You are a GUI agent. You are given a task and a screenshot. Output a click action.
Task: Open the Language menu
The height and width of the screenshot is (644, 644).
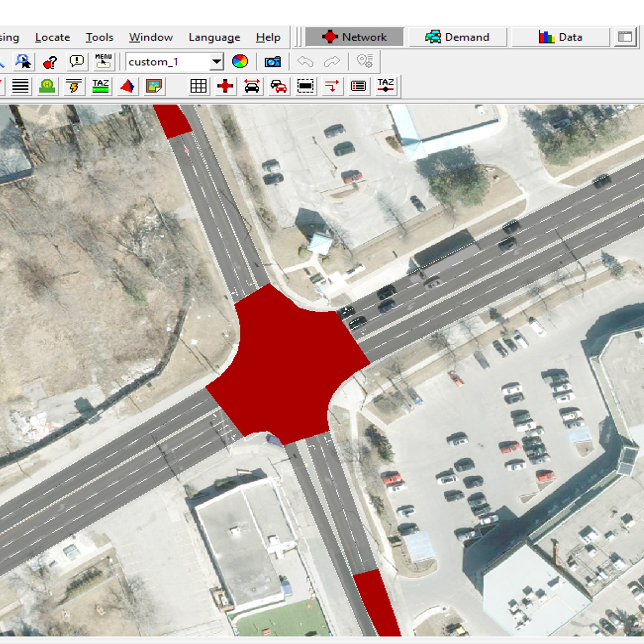214,37
